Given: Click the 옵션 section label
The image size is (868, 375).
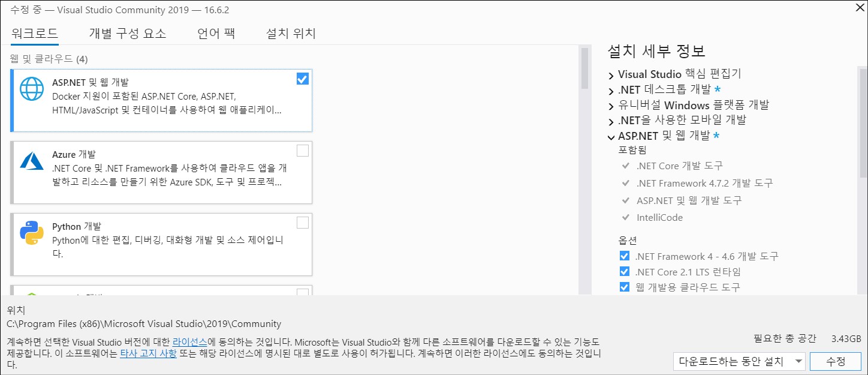Looking at the screenshot, I should click(x=628, y=240).
